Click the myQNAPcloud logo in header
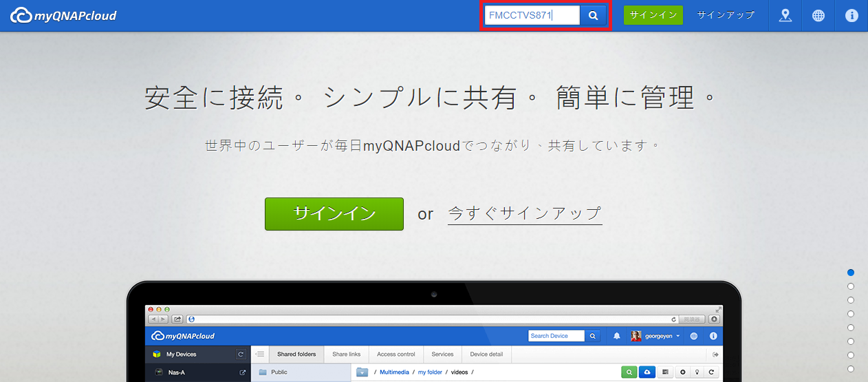 click(64, 15)
